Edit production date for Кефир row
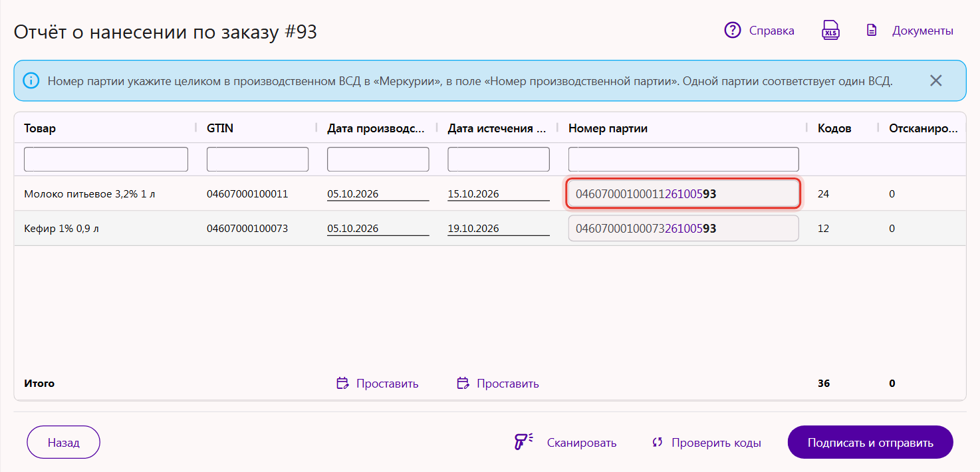This screenshot has width=980, height=472. 378,229
